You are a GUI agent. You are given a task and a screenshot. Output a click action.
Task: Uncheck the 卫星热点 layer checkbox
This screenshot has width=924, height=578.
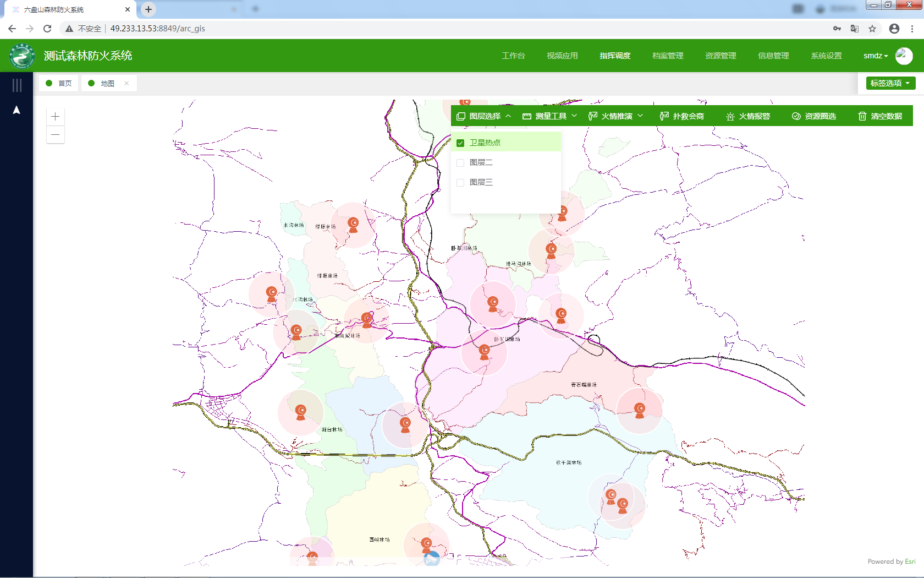point(460,143)
